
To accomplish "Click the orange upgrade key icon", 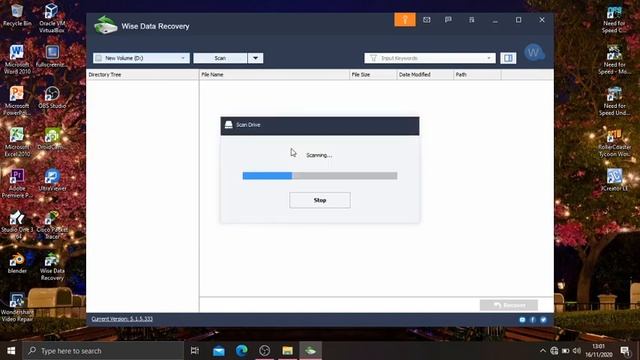I will (x=405, y=20).
